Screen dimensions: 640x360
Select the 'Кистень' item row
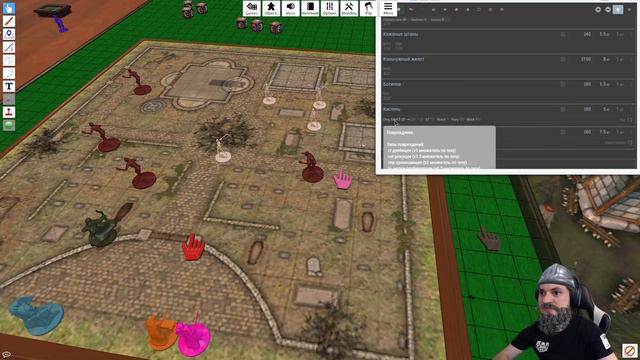(509, 115)
